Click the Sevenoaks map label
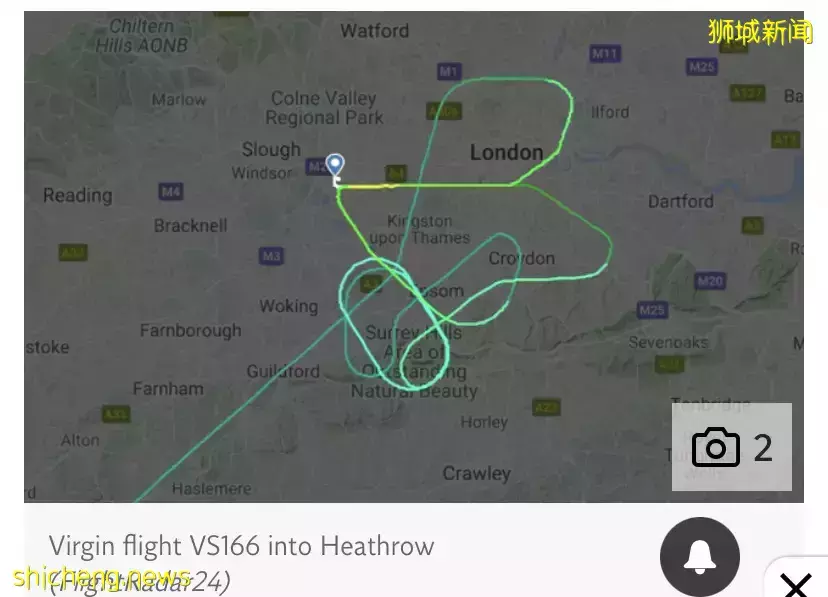The image size is (828, 597). [x=669, y=343]
